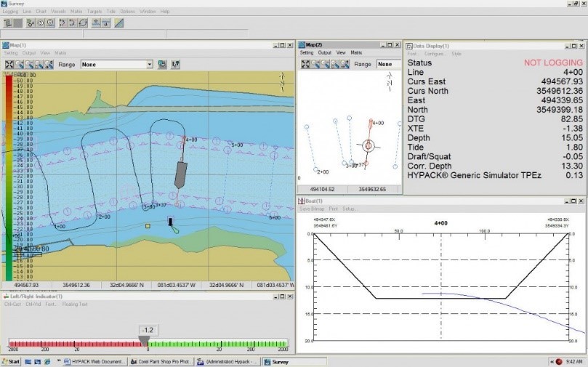This screenshot has width=588, height=367.
Task: Click the swap line direction arrows icon
Action: click(83, 23)
